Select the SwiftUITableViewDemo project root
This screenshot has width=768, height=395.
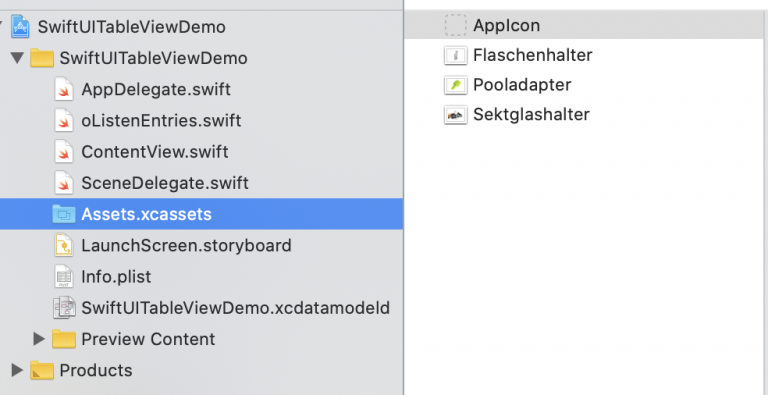pos(131,26)
